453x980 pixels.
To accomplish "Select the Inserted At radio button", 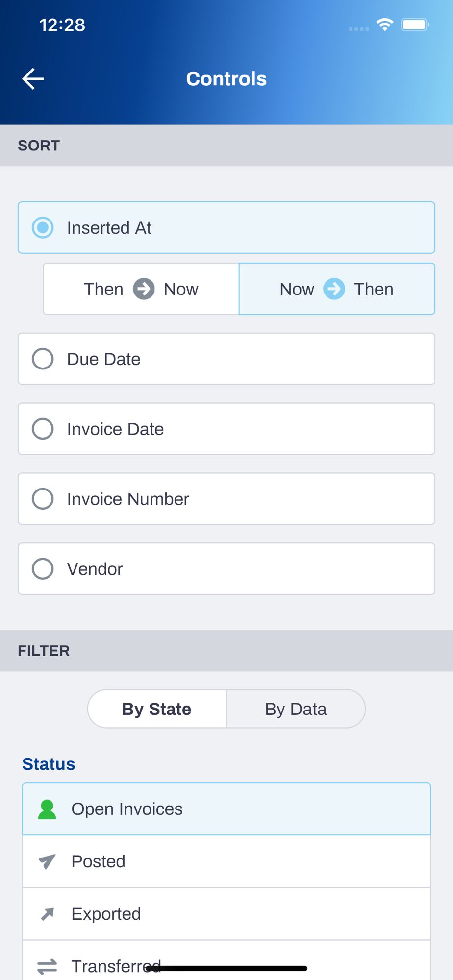I will click(x=43, y=228).
